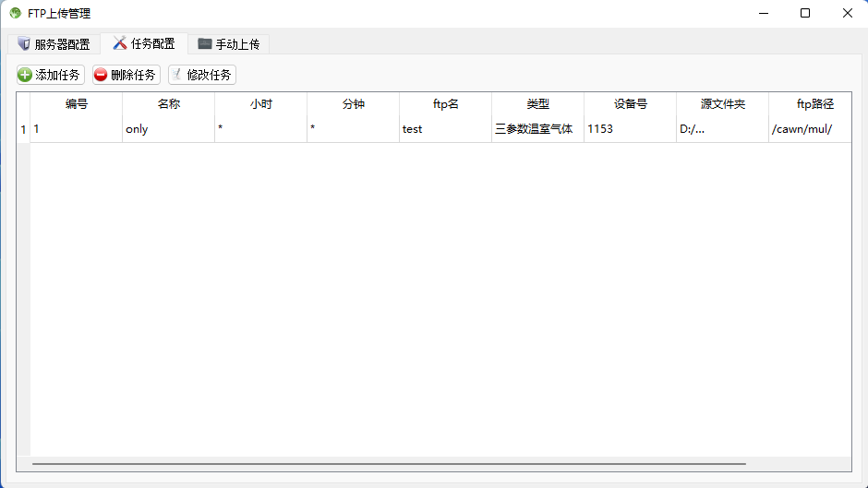Image resolution: width=868 pixels, height=488 pixels.
Task: Minimize the FTP上传管理 window
Action: coord(764,13)
